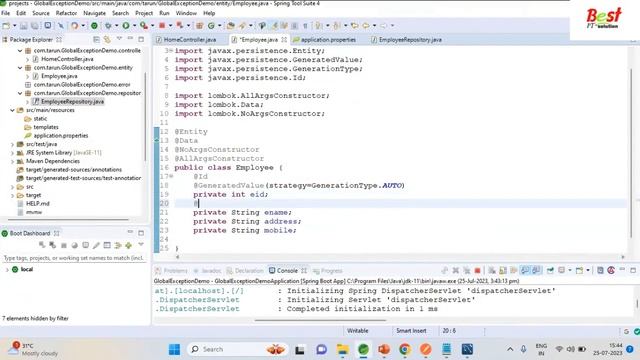Click Remove All Terminated Launches in Console
The height and width of the screenshot is (360, 640).
(466, 270)
